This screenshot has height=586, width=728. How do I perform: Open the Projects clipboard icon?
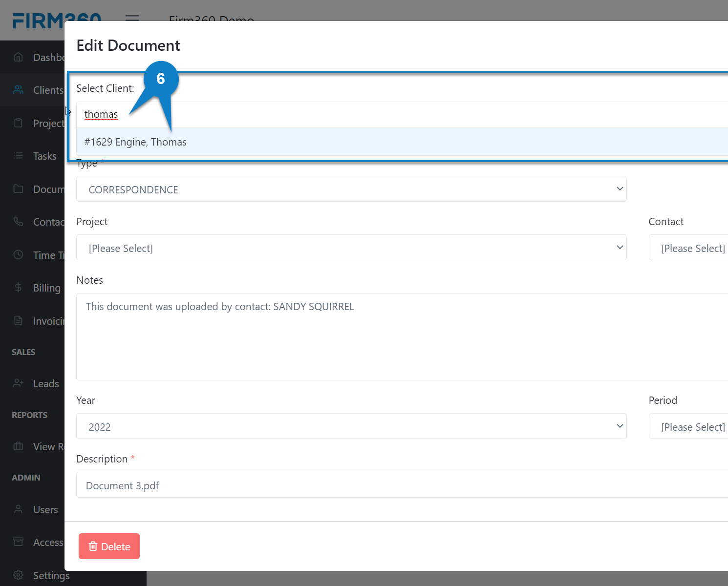coord(18,123)
